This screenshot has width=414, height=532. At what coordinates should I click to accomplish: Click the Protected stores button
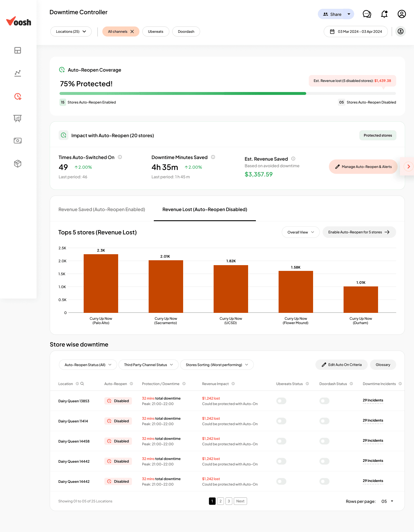coord(378,135)
